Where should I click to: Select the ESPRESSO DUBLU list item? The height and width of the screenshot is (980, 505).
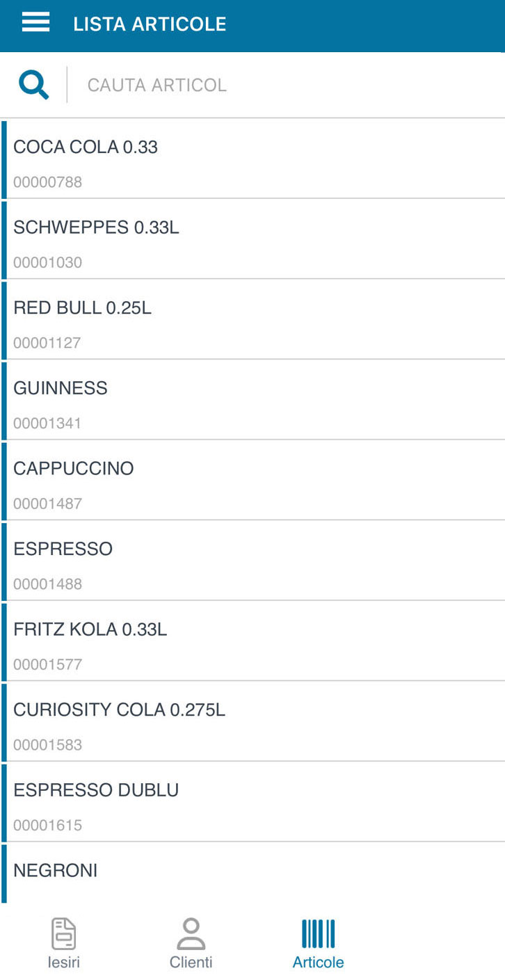[252, 801]
